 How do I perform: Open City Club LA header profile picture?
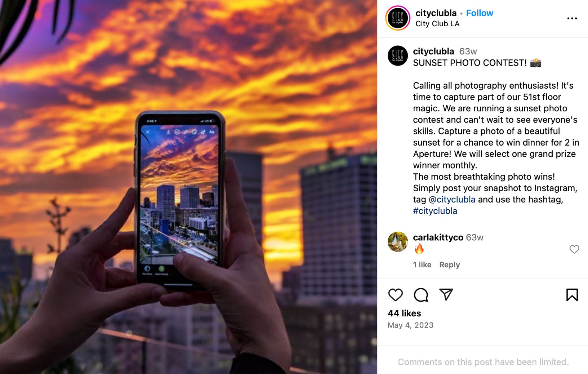(x=397, y=18)
